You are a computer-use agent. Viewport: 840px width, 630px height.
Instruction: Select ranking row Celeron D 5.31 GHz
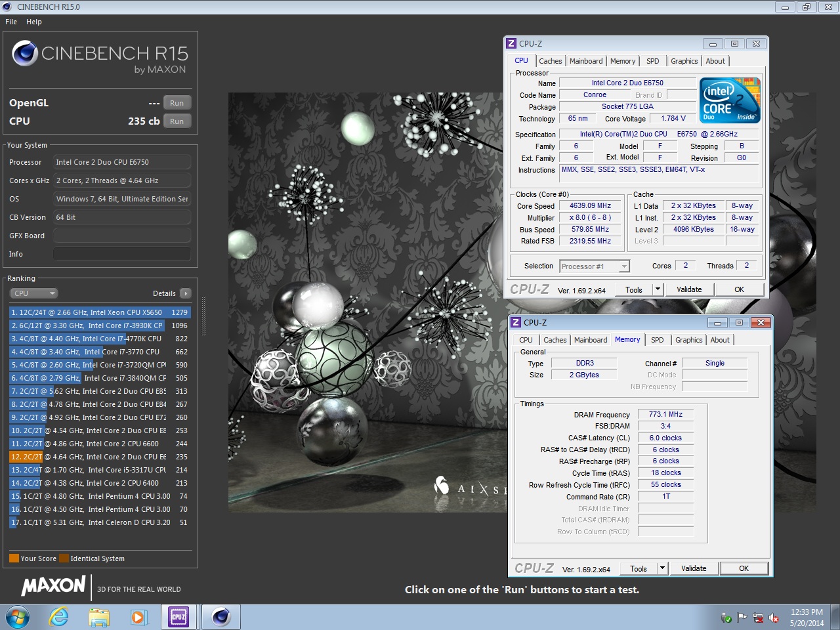tap(99, 522)
